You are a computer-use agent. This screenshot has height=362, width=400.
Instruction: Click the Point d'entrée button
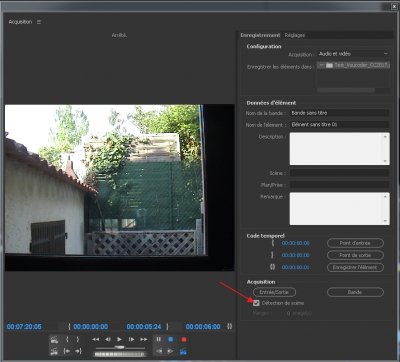[355, 243]
